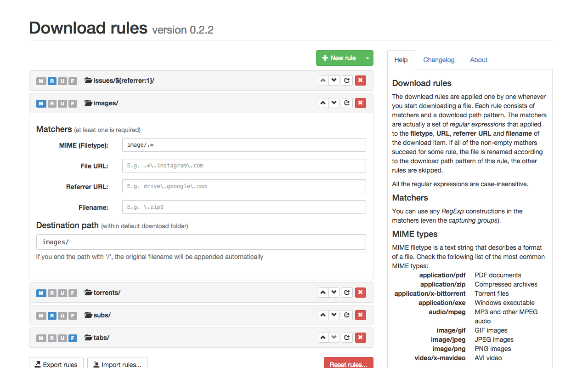Enable the F filename matcher on the subs/ rule
Screen dimensions: 588x368
pos(73,316)
